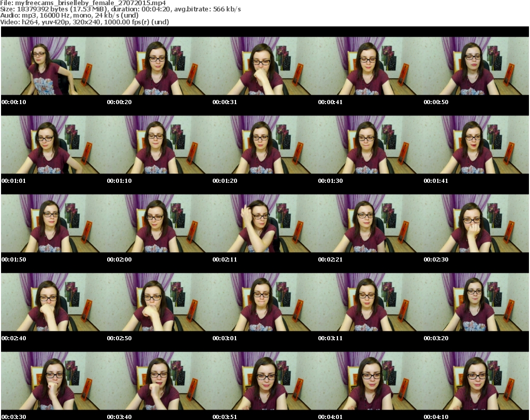Click the 00:00:31 timestamp label
This screenshot has height=420, width=530.
point(225,102)
